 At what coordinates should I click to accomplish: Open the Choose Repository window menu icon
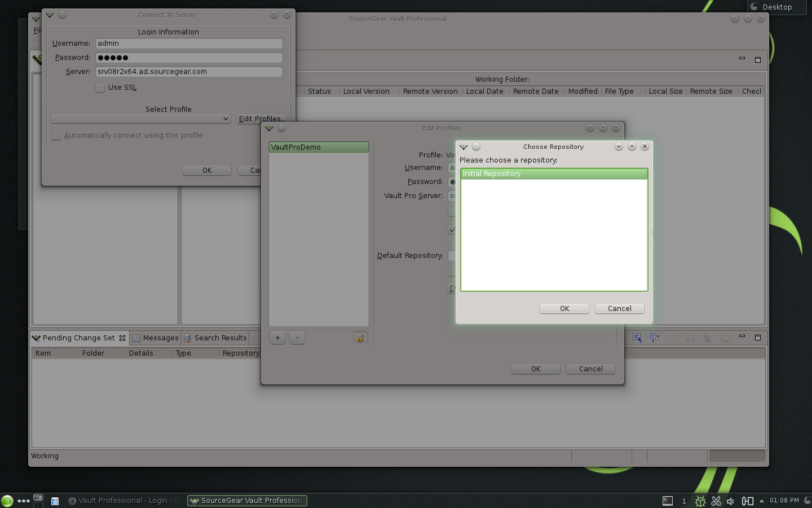464,147
